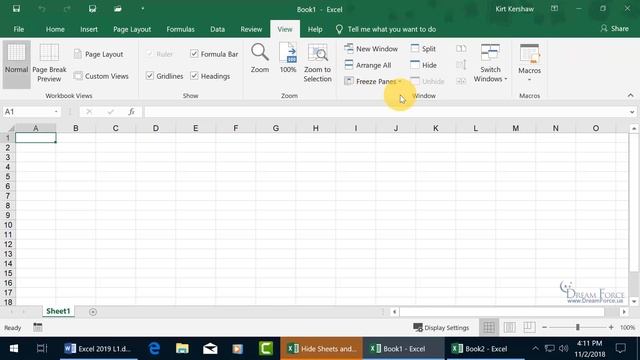This screenshot has height=360, width=640.
Task: Select the Sheet1 tab
Action: tap(58, 311)
